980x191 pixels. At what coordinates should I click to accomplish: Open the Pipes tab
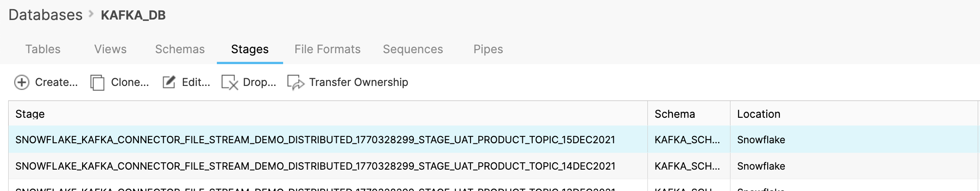488,49
